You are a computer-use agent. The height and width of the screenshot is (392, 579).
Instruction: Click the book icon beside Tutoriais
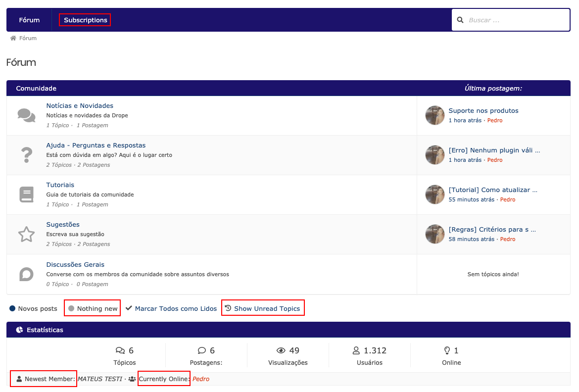pos(26,195)
